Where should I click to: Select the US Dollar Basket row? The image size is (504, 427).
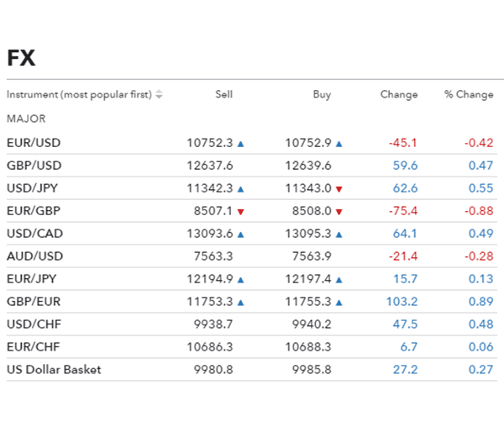coord(54,370)
